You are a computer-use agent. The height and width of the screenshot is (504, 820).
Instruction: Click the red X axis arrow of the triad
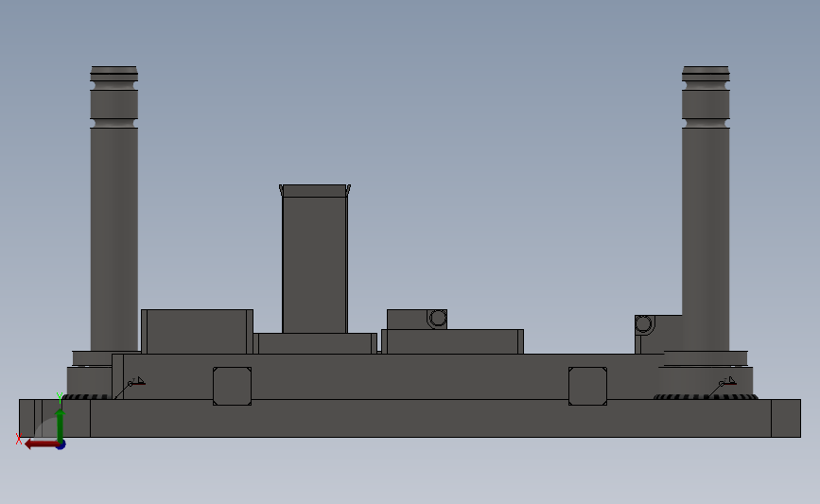tap(42, 444)
